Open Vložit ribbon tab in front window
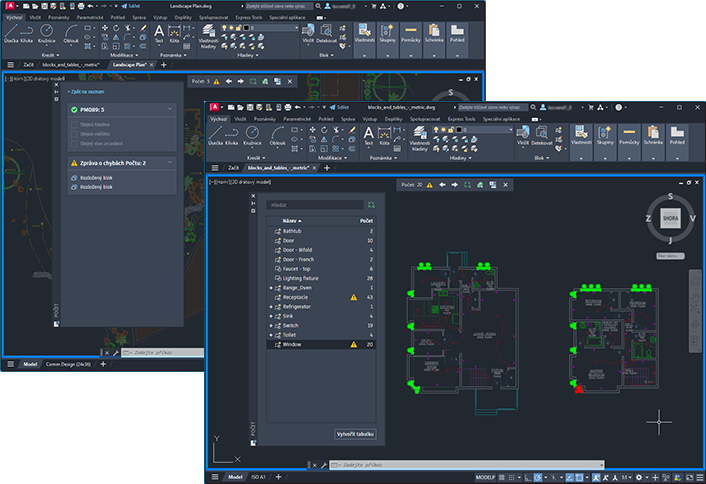Screen dimensions: 706x484 tap(240, 119)
